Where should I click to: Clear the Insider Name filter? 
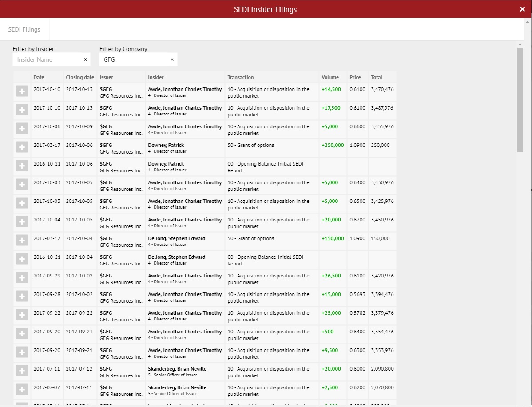pyautogui.click(x=85, y=59)
